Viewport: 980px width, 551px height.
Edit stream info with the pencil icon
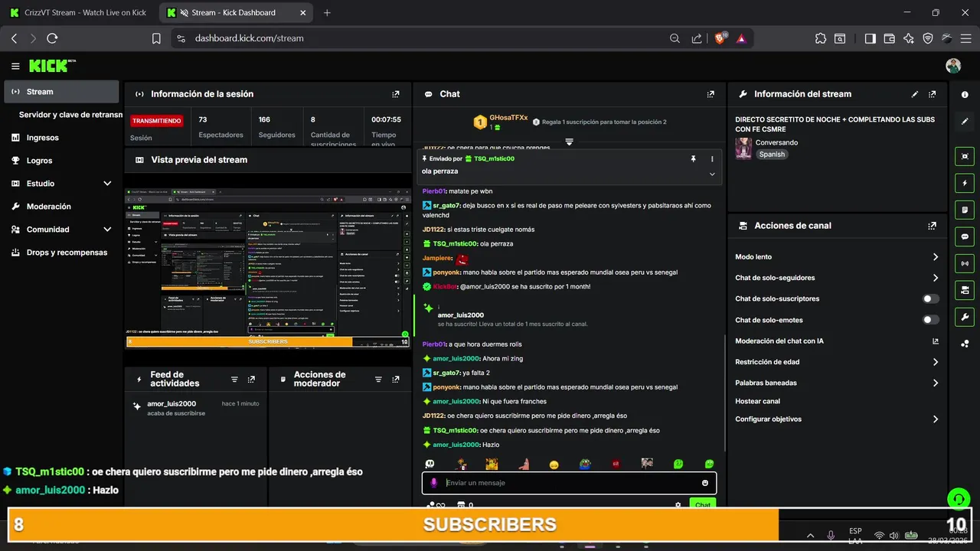tap(915, 94)
